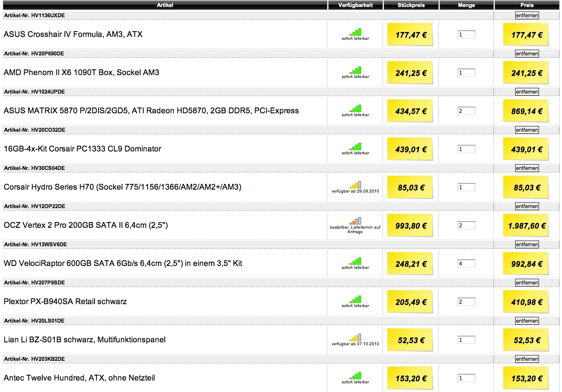Click unit price 248,21 € sticky note

tap(410, 264)
